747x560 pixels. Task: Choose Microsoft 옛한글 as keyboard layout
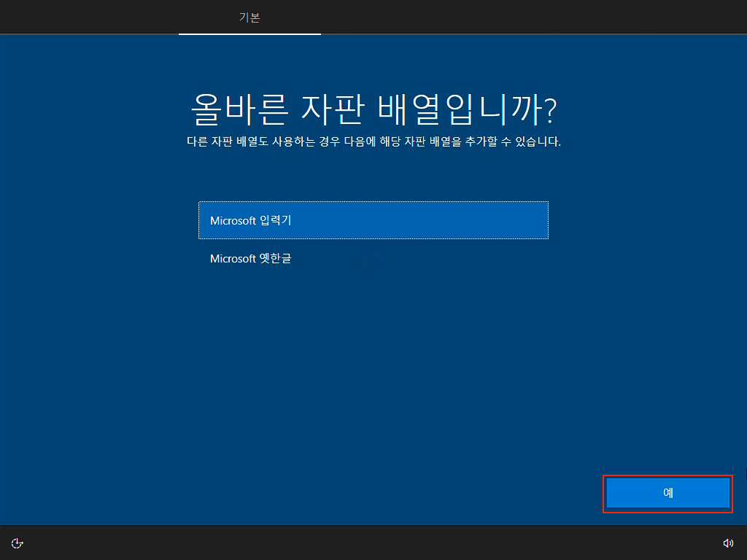tap(373, 257)
